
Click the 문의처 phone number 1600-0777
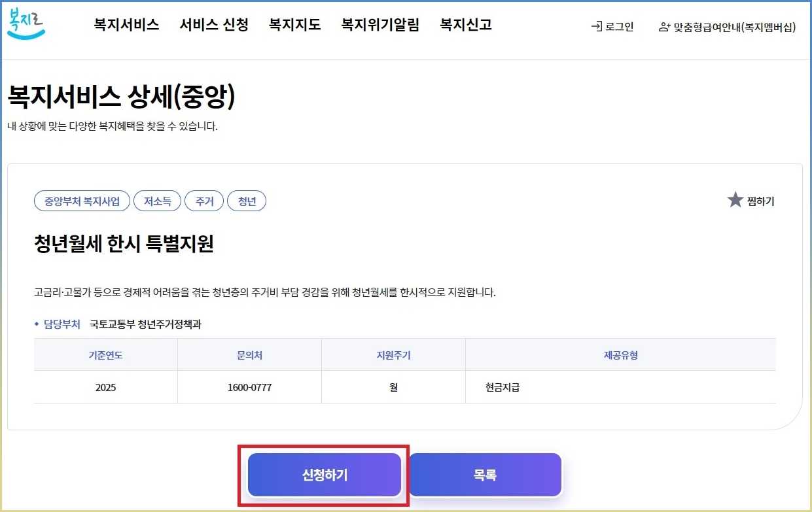pos(249,386)
